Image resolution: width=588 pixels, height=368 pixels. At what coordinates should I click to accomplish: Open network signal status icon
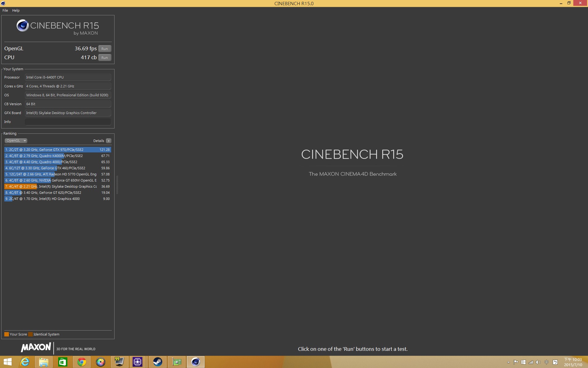531,362
